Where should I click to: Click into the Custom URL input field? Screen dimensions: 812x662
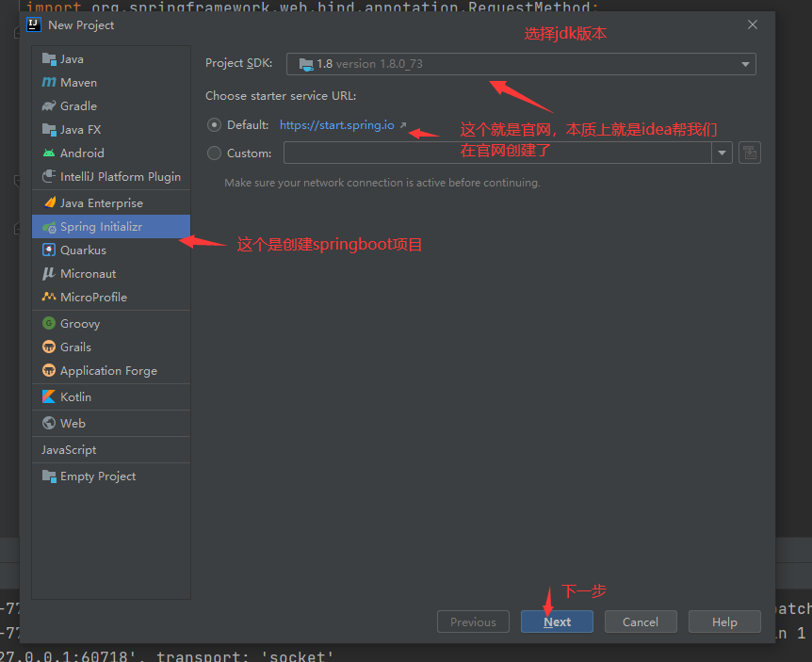pyautogui.click(x=497, y=153)
